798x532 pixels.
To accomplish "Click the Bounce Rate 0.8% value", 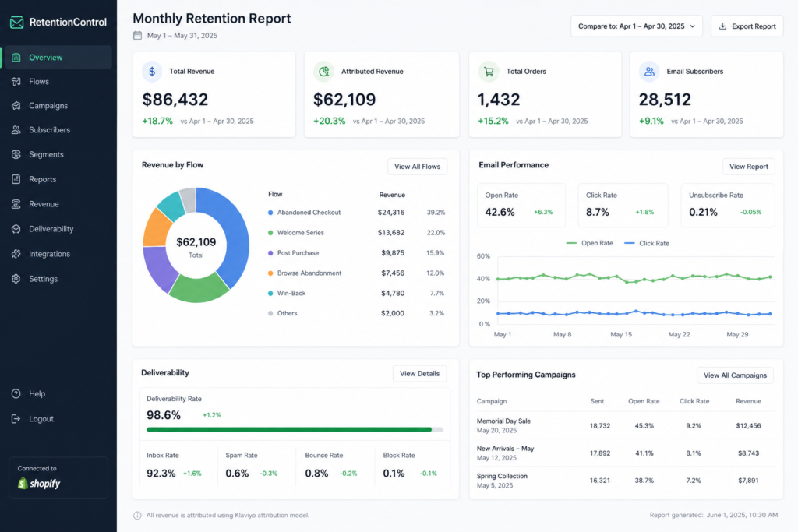I will tap(316, 474).
